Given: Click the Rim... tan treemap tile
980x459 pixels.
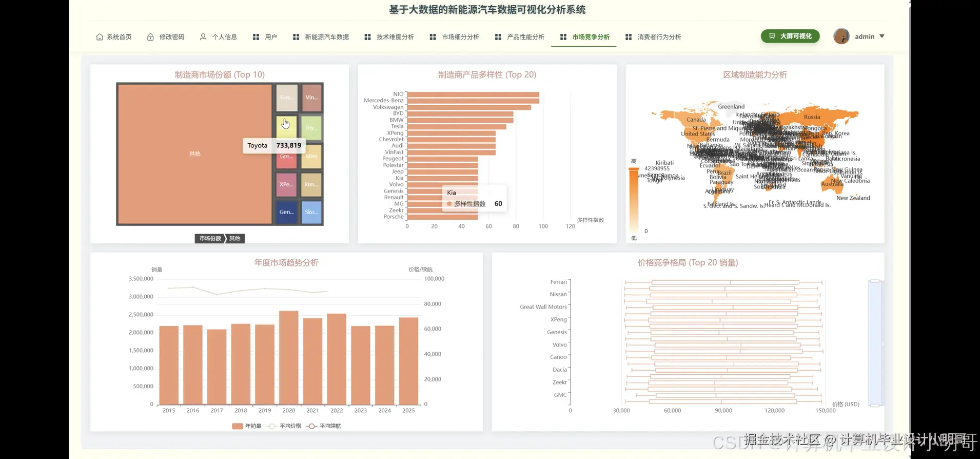Looking at the screenshot, I should (311, 185).
